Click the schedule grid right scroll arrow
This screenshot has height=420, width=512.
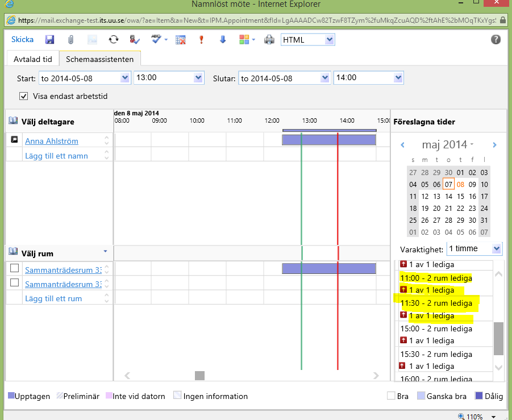[376, 376]
